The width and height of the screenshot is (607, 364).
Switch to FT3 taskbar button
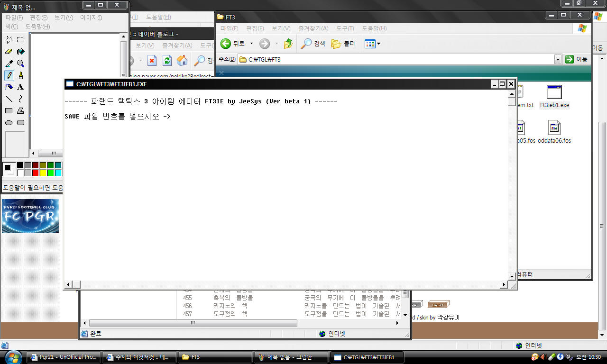215,357
